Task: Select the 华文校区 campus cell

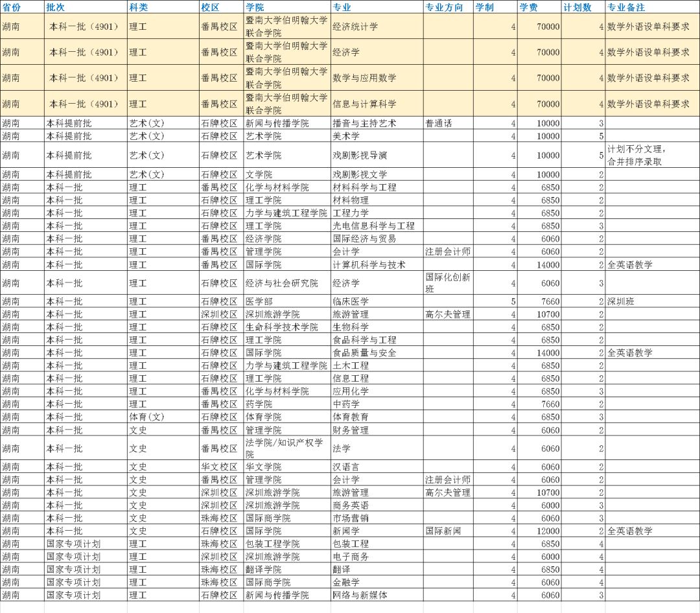Action: pyautogui.click(x=221, y=467)
